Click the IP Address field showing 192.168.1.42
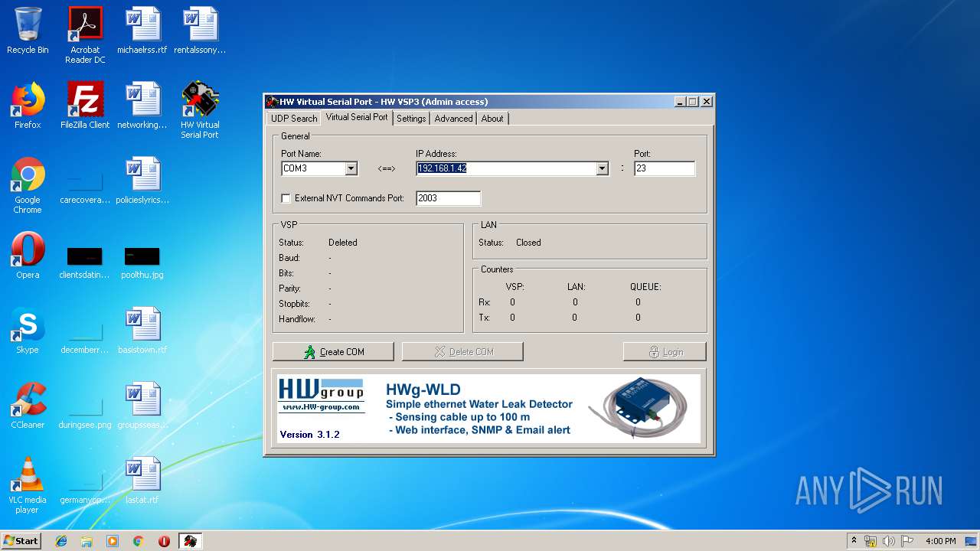Image resolution: width=980 pixels, height=551 pixels. (512, 168)
